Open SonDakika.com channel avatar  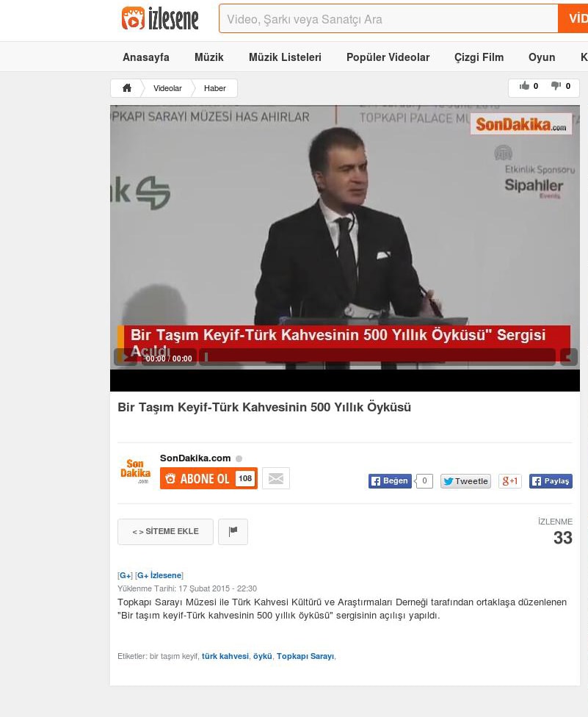pyautogui.click(x=136, y=470)
